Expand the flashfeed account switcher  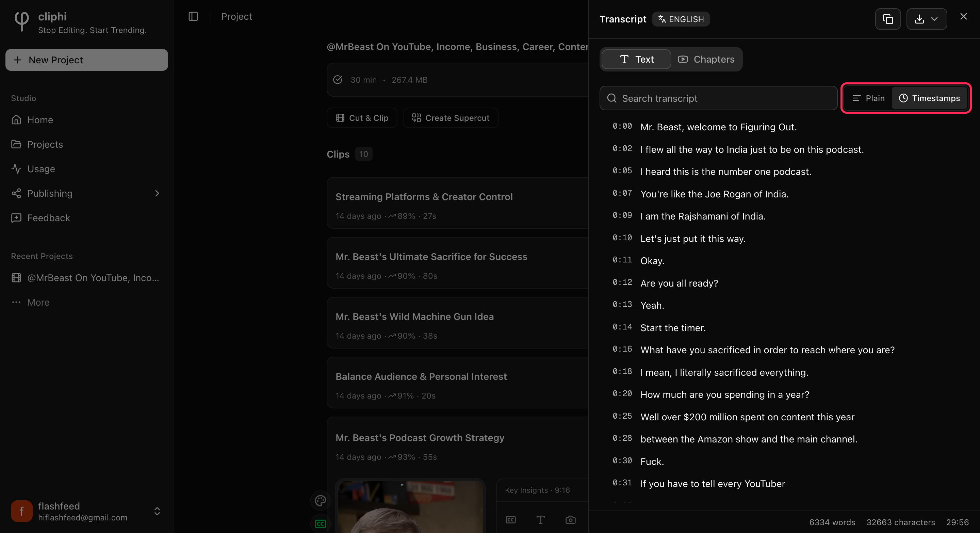[157, 511]
